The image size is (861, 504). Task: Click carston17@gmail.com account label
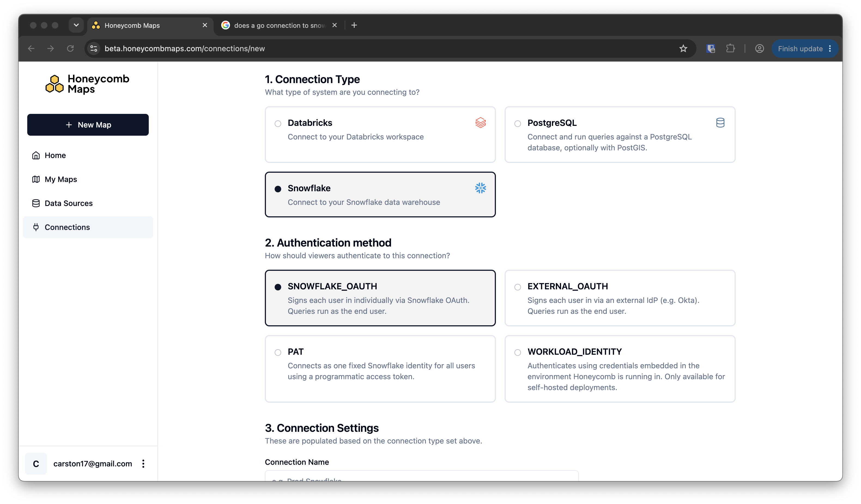tap(93, 463)
